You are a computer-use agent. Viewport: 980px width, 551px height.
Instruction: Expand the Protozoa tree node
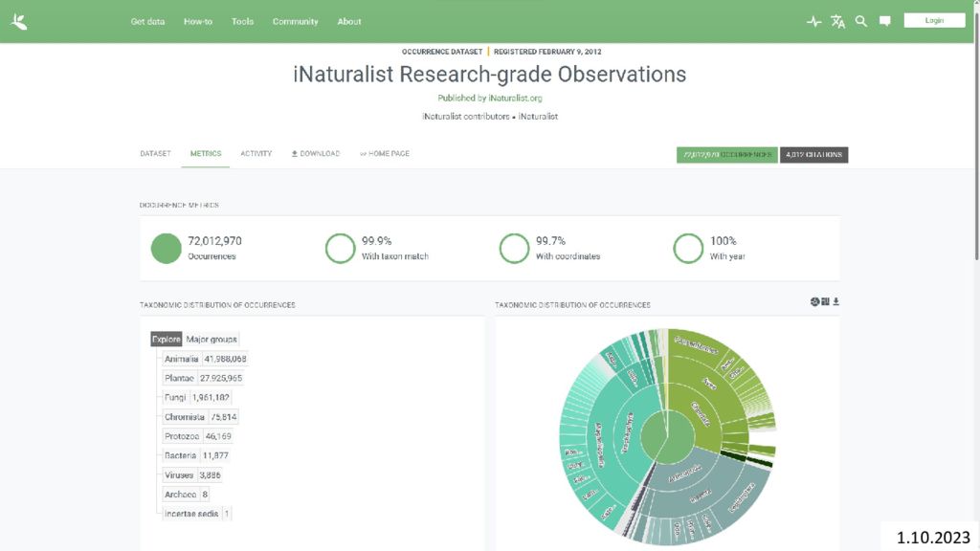click(182, 436)
